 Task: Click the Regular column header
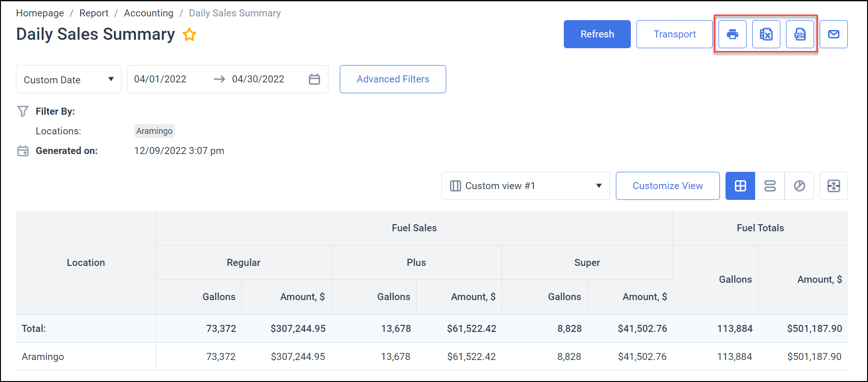(x=244, y=263)
